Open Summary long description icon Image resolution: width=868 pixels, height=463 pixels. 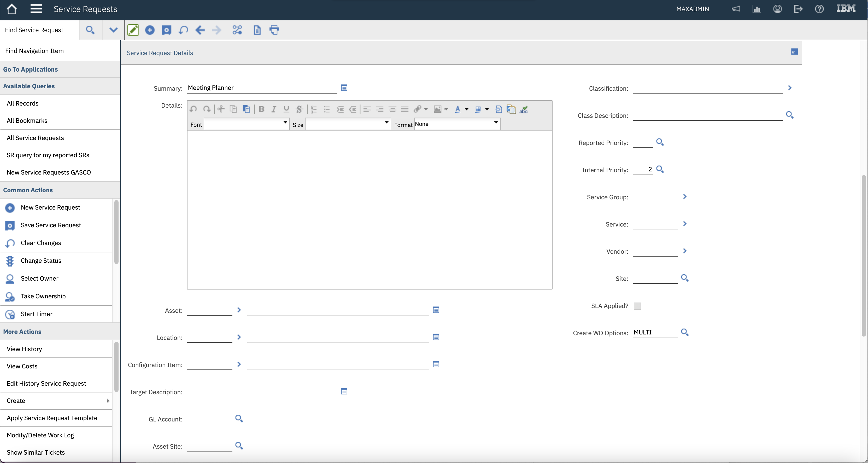click(344, 88)
